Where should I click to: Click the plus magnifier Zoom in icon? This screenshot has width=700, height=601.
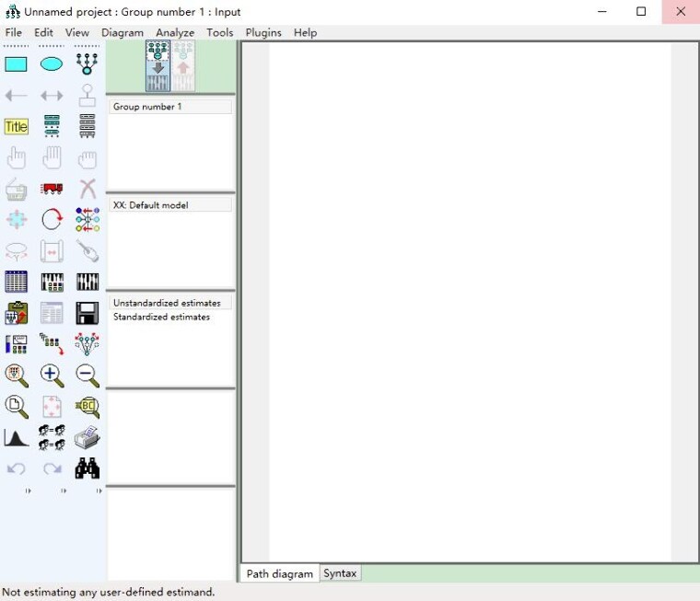(52, 376)
